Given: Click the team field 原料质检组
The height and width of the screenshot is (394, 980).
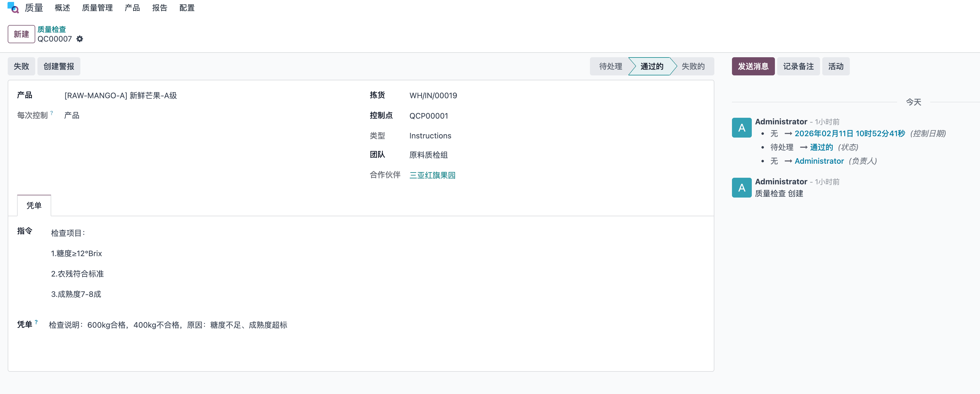Looking at the screenshot, I should tap(428, 155).
